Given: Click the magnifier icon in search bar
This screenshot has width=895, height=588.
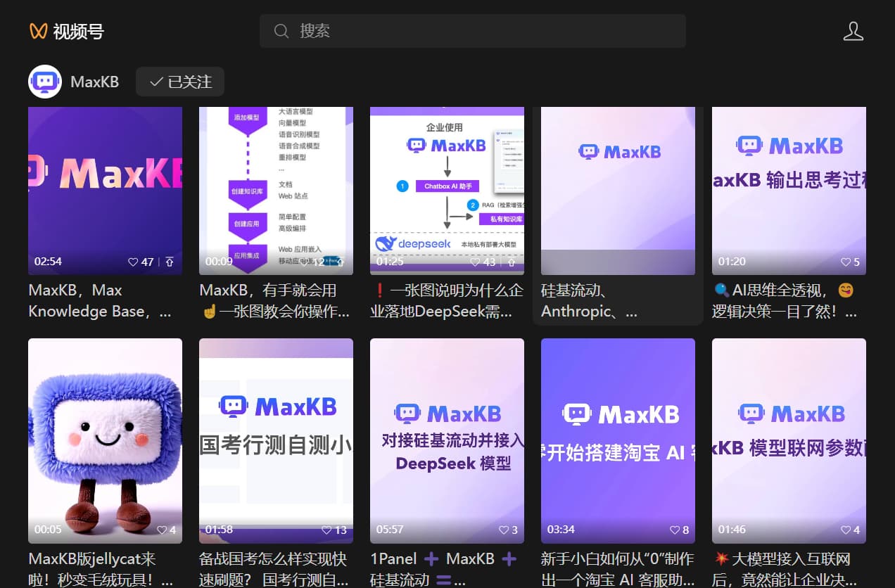Looking at the screenshot, I should click(281, 31).
